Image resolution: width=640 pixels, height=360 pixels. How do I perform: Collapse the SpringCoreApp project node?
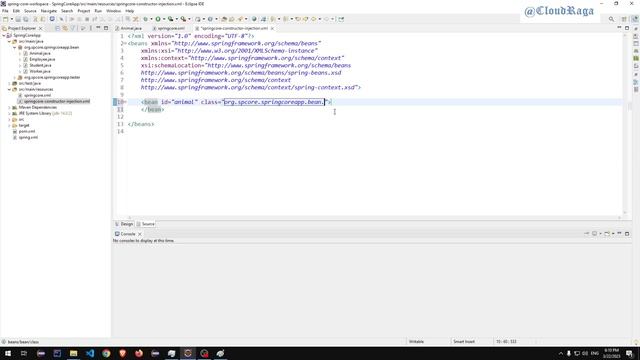(4, 36)
